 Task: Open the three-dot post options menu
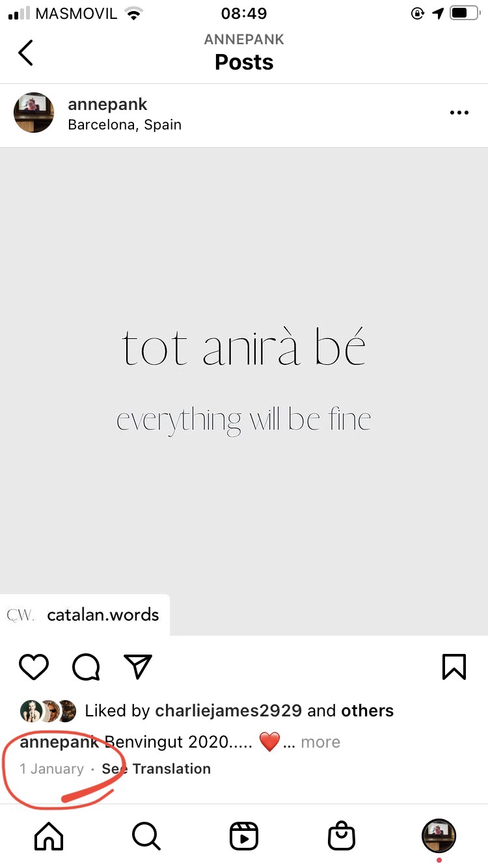(459, 113)
